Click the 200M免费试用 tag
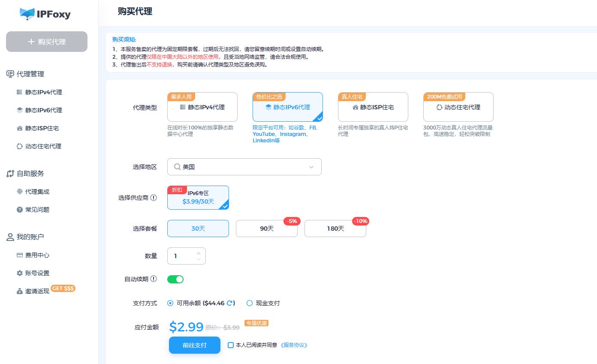The image size is (597, 364). [445, 96]
